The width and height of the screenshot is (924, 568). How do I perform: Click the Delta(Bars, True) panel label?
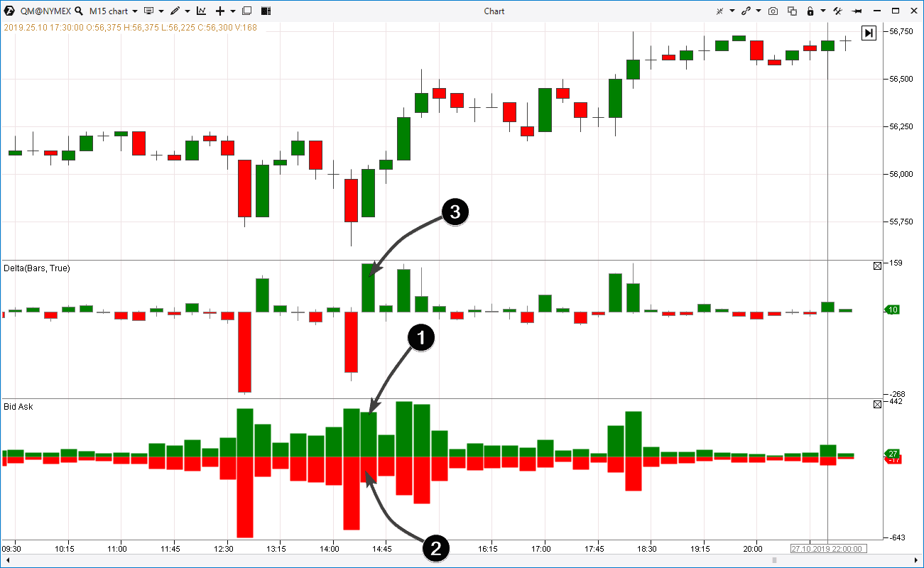(37, 268)
